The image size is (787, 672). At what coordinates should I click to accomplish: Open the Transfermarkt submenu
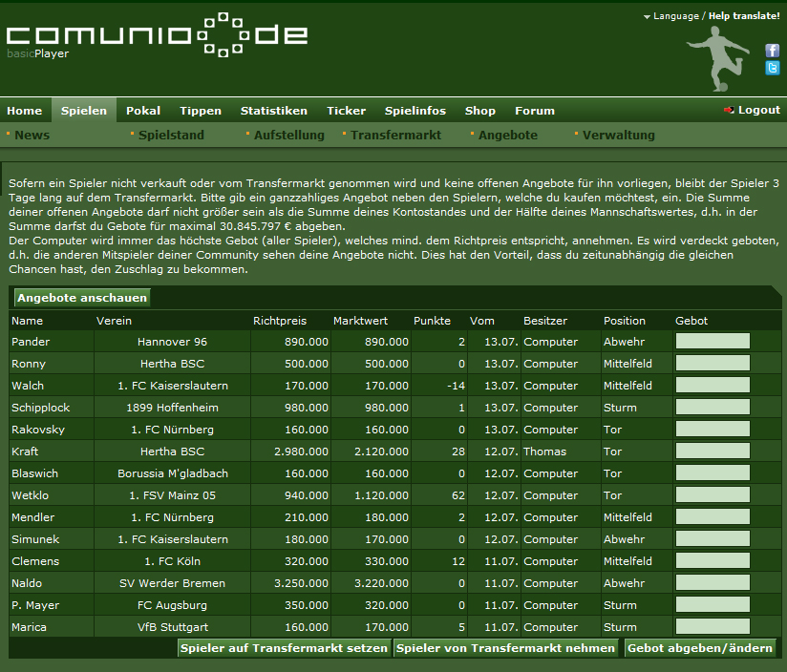pos(395,135)
